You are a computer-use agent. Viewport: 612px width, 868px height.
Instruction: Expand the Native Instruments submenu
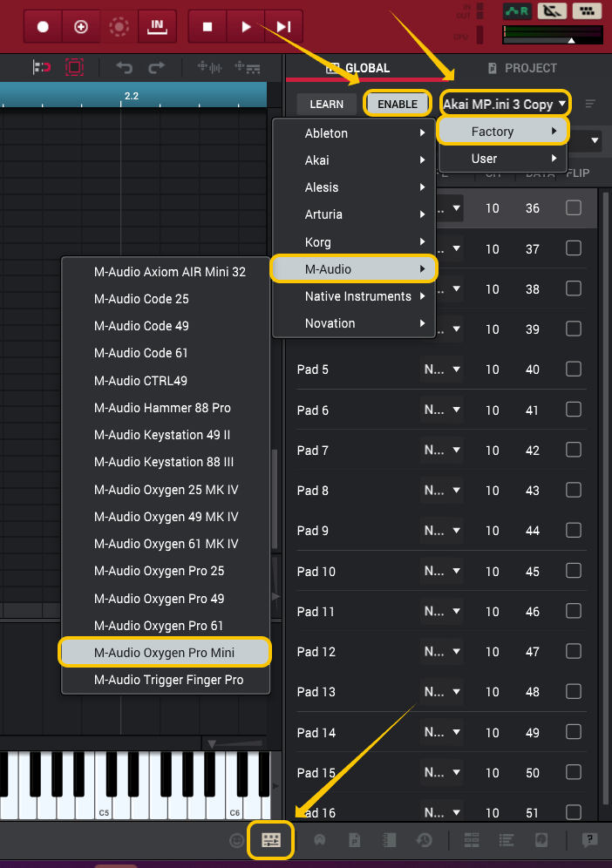(x=354, y=296)
